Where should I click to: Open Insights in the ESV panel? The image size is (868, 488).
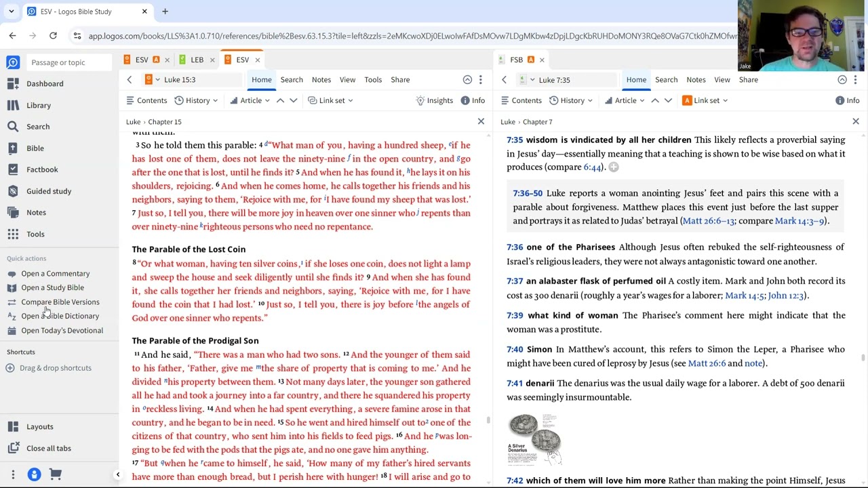[x=435, y=100]
